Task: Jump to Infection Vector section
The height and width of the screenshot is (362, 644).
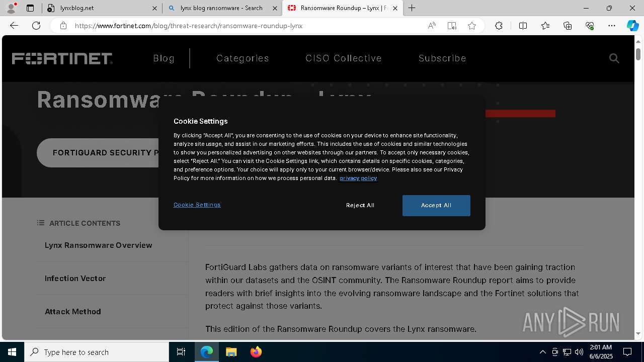Action: point(75,279)
